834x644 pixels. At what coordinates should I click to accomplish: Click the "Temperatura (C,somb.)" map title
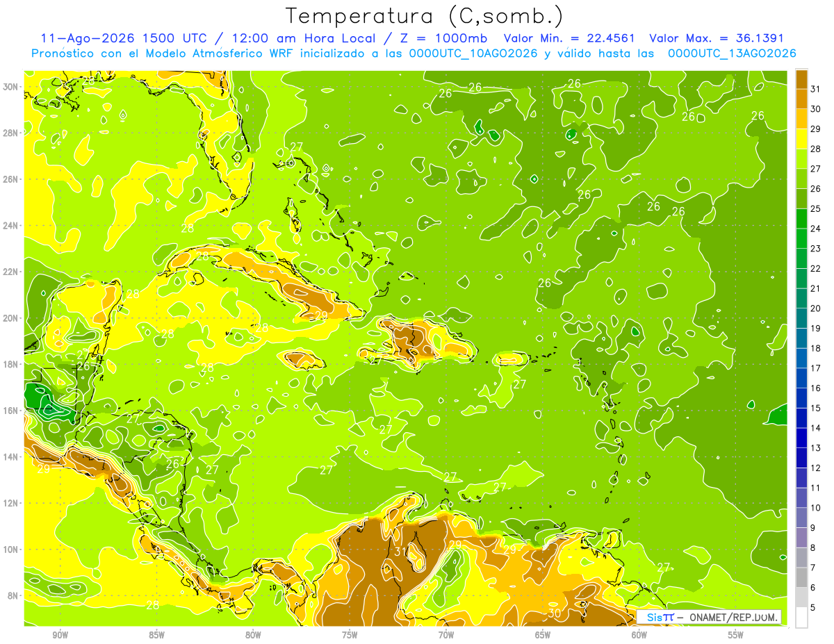pyautogui.click(x=425, y=15)
